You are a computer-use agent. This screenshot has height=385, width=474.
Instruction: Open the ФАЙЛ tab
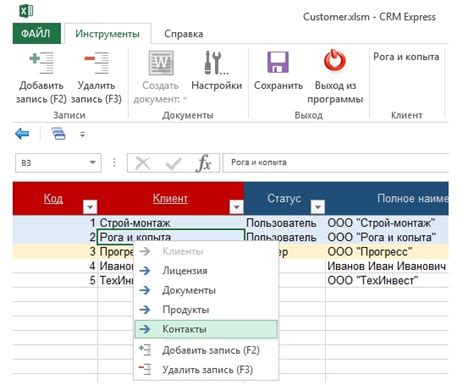[x=36, y=33]
